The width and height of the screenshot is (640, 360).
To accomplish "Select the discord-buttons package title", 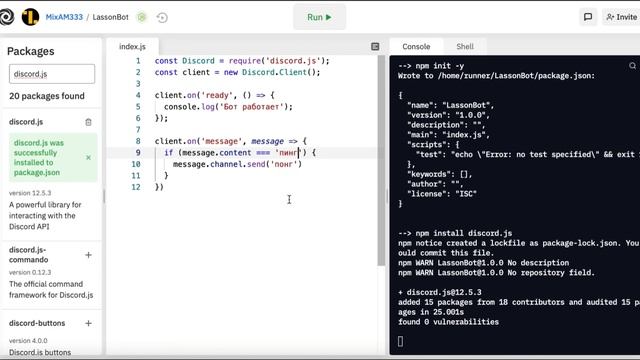I will tap(37, 323).
